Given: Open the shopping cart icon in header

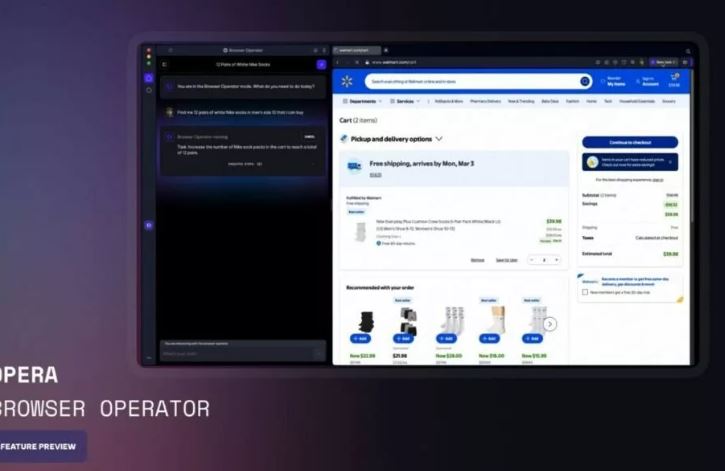Looking at the screenshot, I should [676, 80].
